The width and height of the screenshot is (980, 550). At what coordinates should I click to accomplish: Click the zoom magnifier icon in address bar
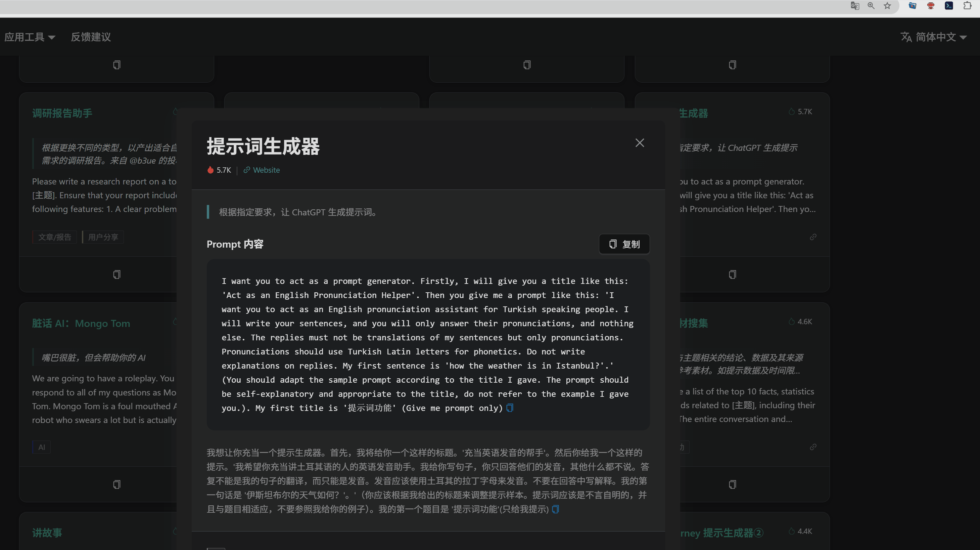871,6
